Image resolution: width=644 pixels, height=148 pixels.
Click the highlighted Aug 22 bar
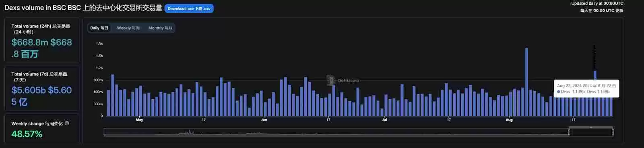point(595,94)
